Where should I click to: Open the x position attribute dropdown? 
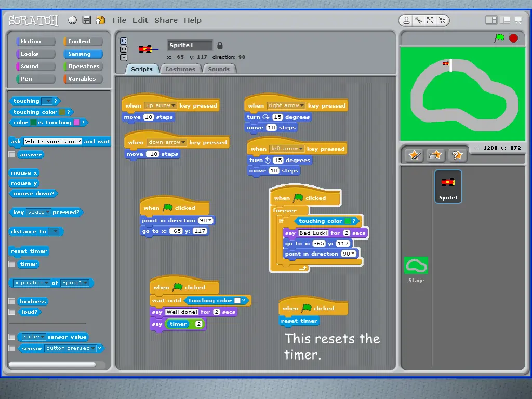tap(32, 283)
